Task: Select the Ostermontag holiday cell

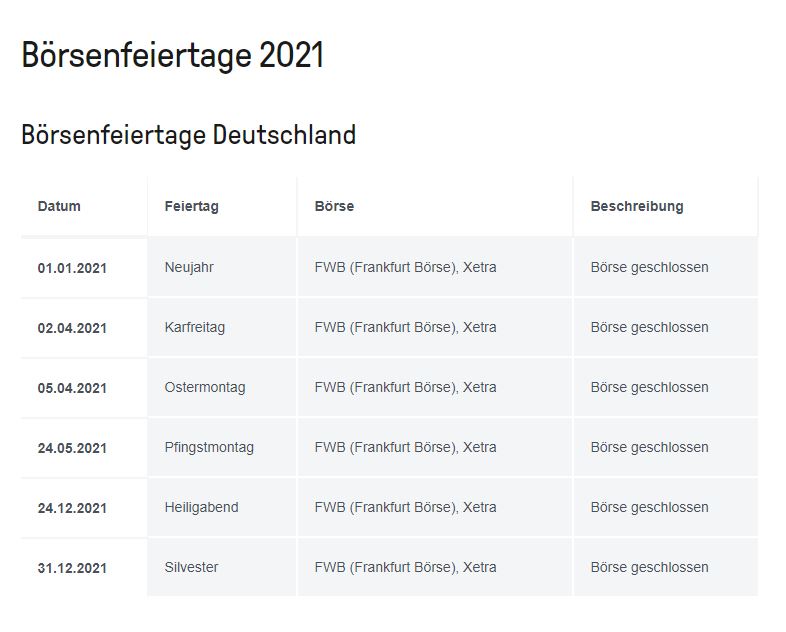Action: pyautogui.click(x=204, y=387)
